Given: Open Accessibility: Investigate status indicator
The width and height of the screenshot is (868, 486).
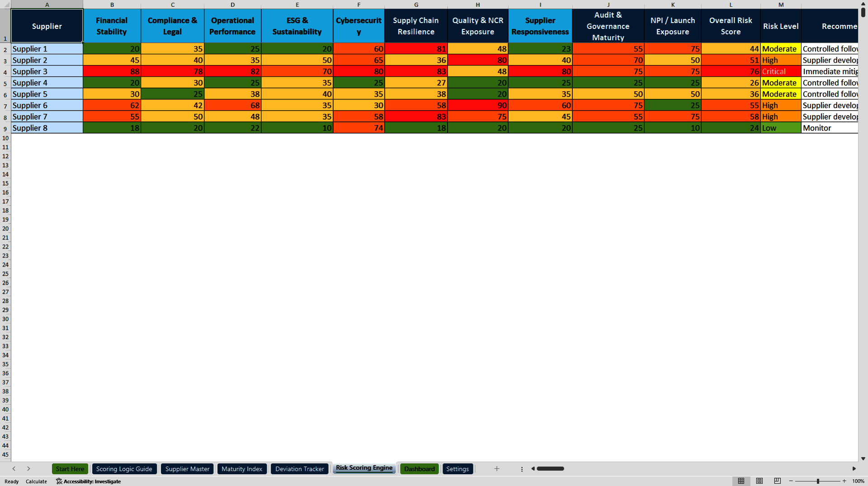Looking at the screenshot, I should coord(89,481).
